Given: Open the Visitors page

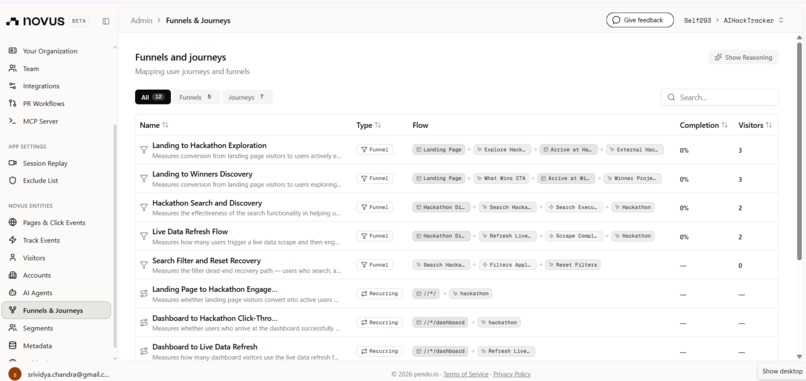Looking at the screenshot, I should [34, 258].
